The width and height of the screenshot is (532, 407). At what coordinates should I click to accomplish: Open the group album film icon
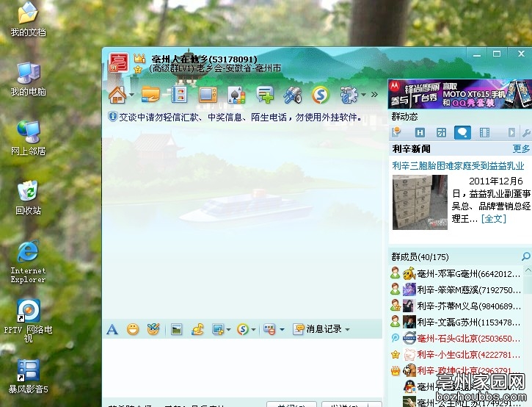coord(179,95)
